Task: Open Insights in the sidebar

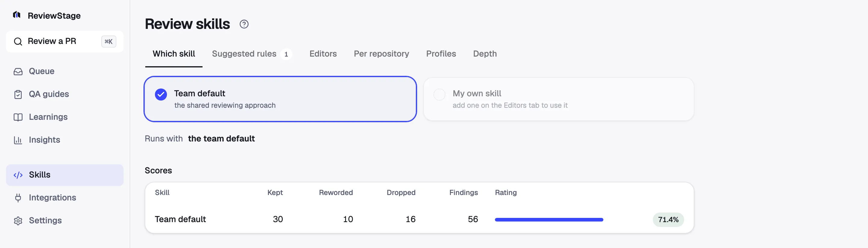Action: (x=65, y=140)
